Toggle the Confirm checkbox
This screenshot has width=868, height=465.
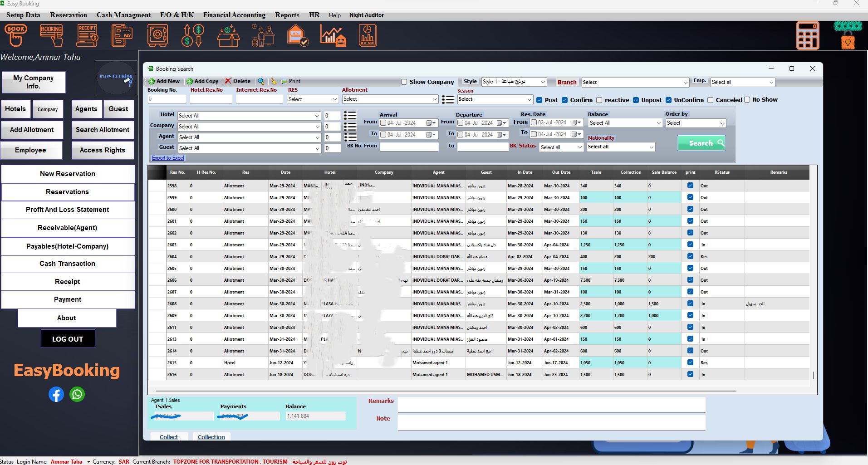564,100
